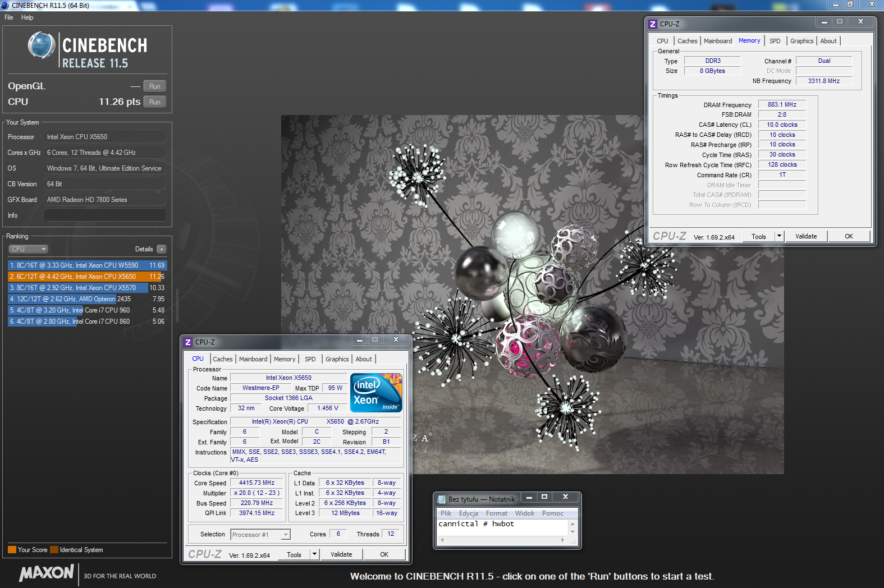The height and width of the screenshot is (588, 884).
Task: Switch to About tab in CPU-Z CPU window
Action: 364,359
